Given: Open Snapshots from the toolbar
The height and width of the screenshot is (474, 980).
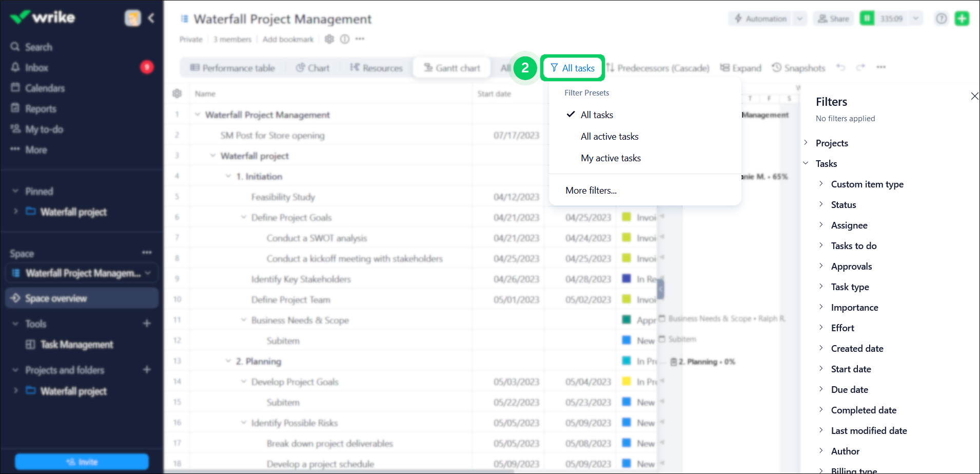Looking at the screenshot, I should (x=799, y=68).
